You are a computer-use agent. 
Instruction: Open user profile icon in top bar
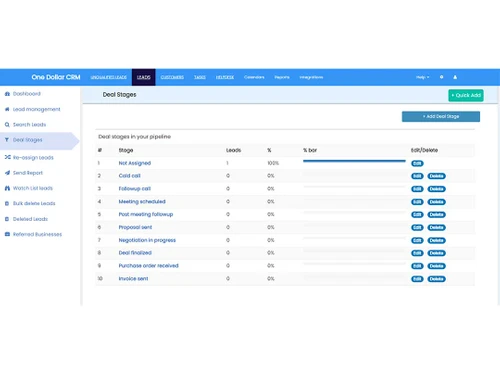455,77
